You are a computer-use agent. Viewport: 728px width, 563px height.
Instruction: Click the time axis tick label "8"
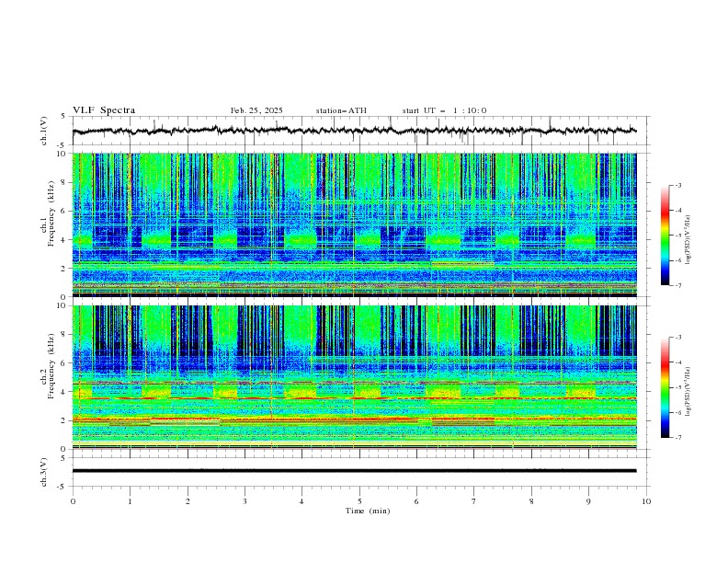pyautogui.click(x=531, y=501)
